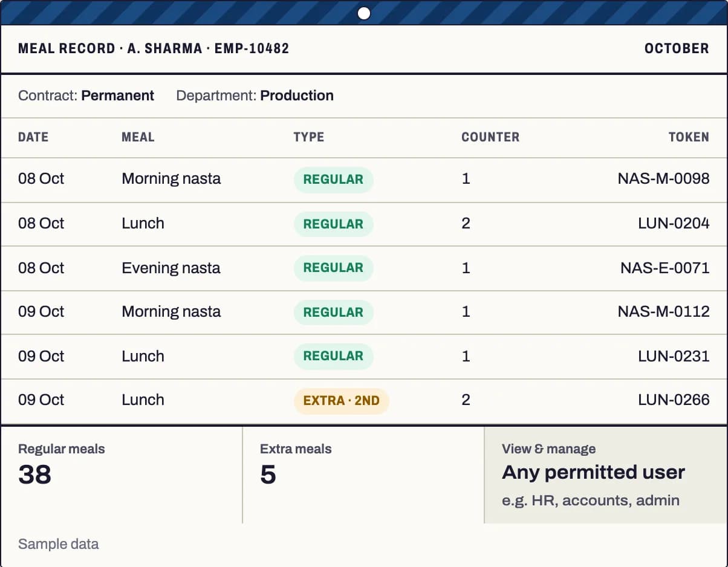Viewport: 728px width, 567px height.
Task: Click the DATE column header
Action: (33, 137)
